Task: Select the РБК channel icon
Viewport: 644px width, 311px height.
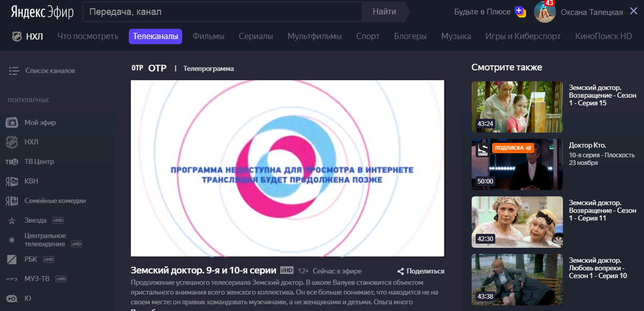Action: [x=11, y=259]
